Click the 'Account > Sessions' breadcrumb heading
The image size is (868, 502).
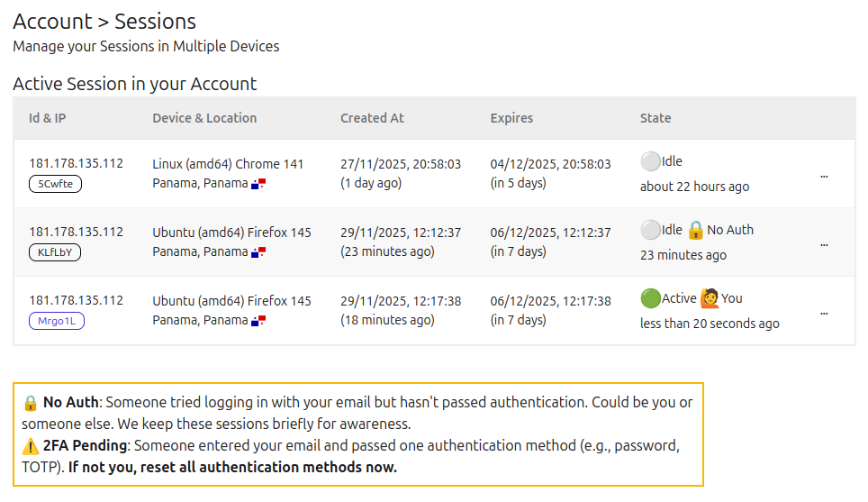pos(104,22)
